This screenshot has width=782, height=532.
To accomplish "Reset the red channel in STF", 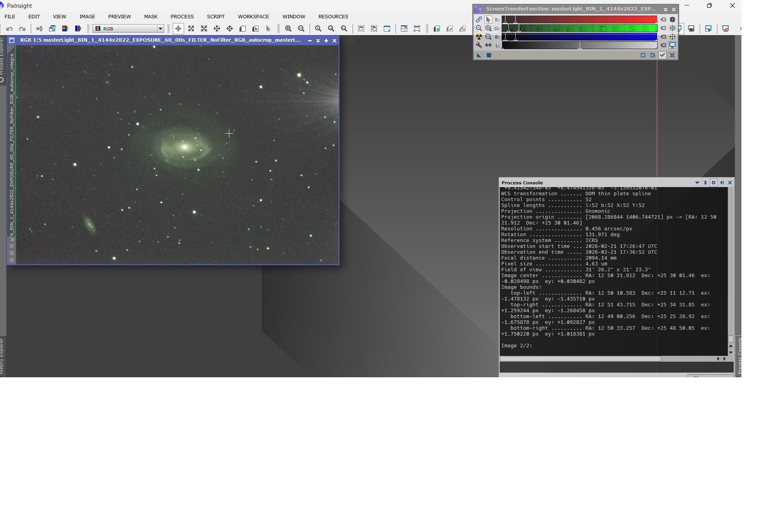I will tap(663, 19).
